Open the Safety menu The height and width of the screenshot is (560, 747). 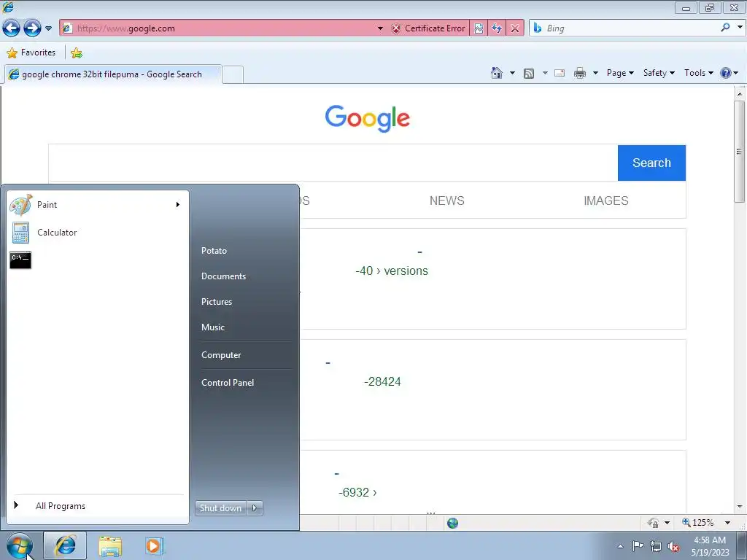[659, 73]
